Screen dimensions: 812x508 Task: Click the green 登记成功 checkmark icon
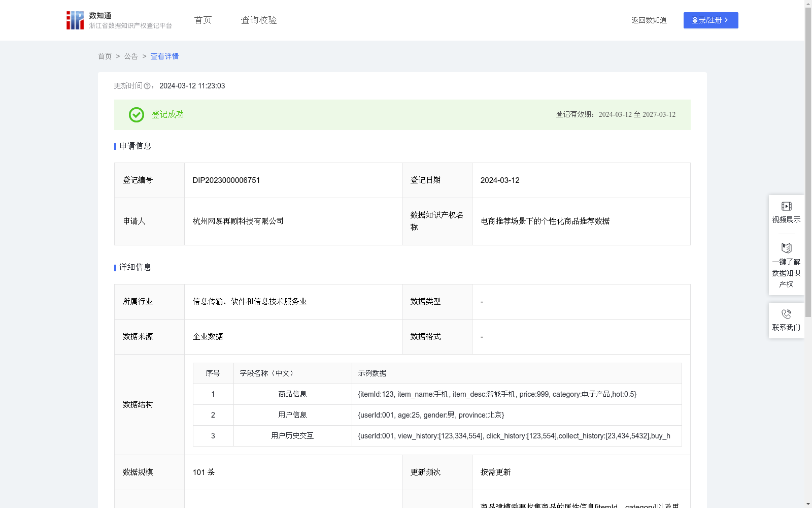137,115
